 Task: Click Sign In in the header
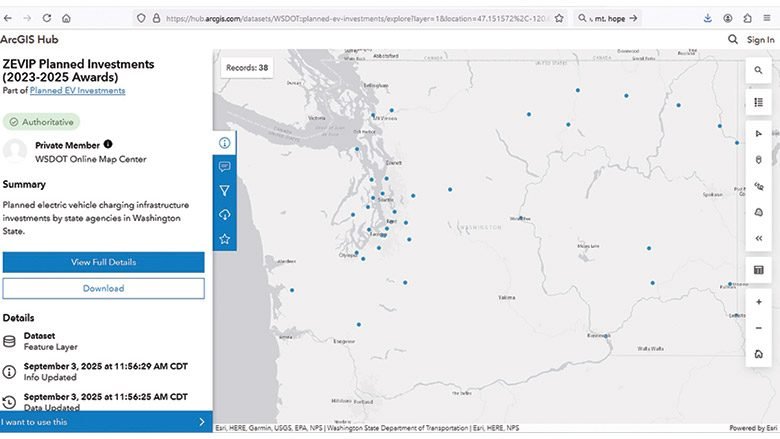[x=760, y=40]
